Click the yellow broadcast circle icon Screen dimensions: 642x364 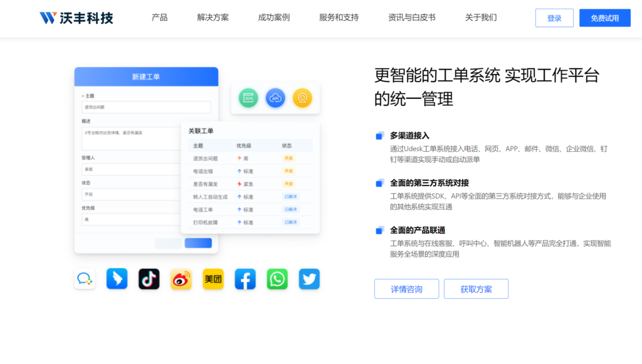302,98
